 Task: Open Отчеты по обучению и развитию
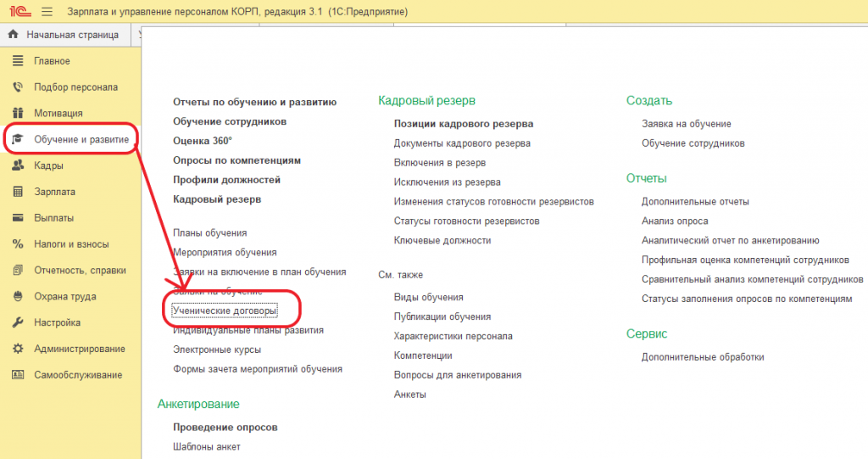click(254, 102)
